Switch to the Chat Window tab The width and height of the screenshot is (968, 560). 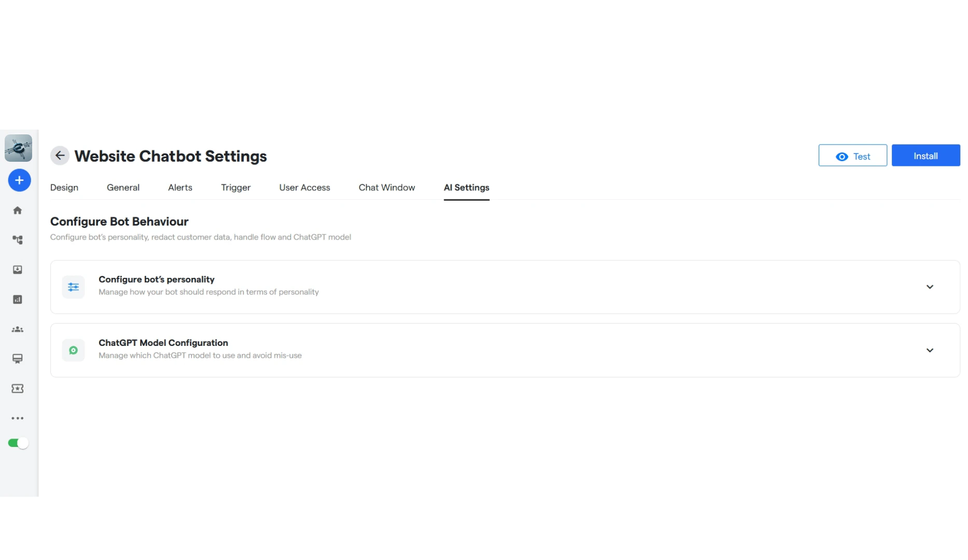coord(386,188)
